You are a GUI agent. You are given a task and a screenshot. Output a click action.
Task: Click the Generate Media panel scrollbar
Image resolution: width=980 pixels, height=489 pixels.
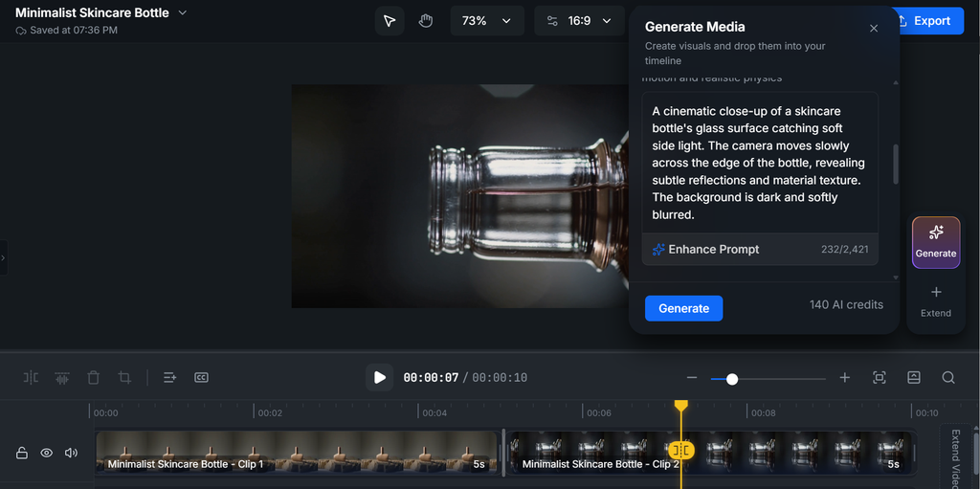click(x=896, y=164)
